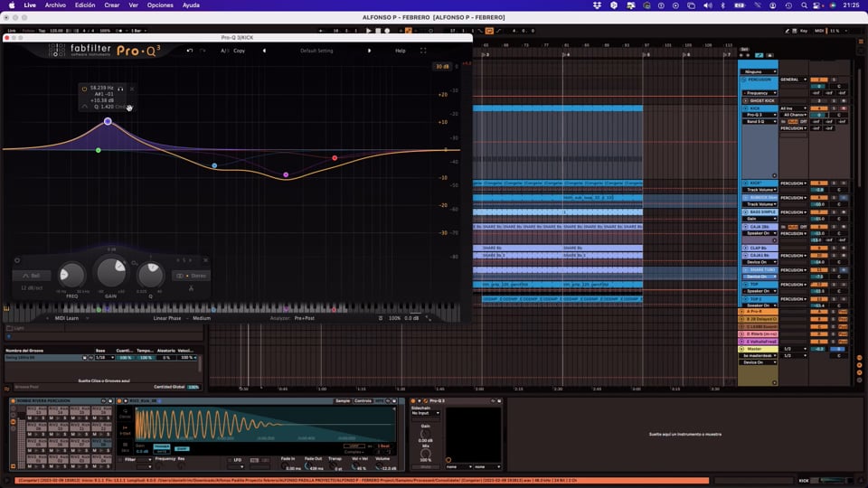
Task: Click the Copy A/B button
Action: 239,51
